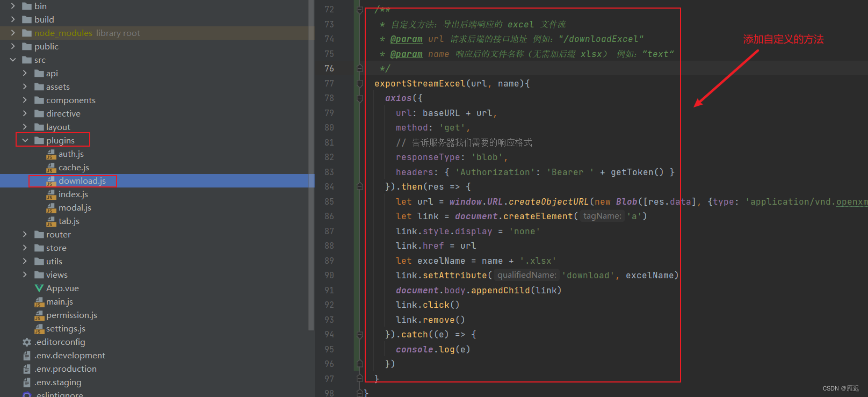This screenshot has height=397, width=868.
Task: Expand the views folder chevron
Action: coord(25,275)
